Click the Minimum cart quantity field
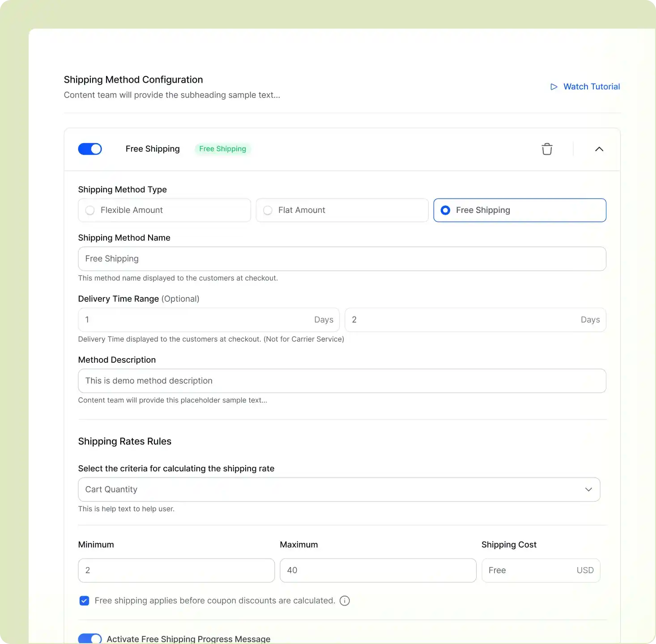Screen dimensions: 656x644 (x=176, y=570)
